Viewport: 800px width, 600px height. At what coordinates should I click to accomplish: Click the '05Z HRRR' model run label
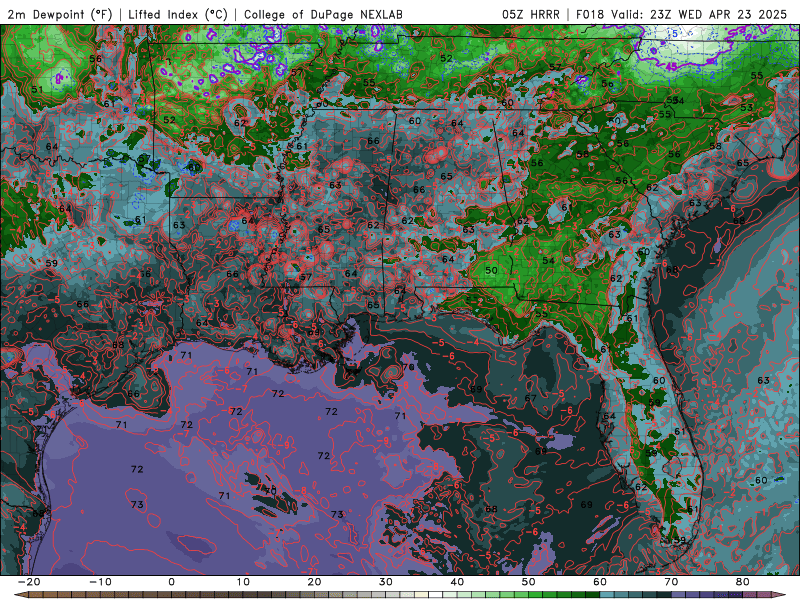[531, 14]
